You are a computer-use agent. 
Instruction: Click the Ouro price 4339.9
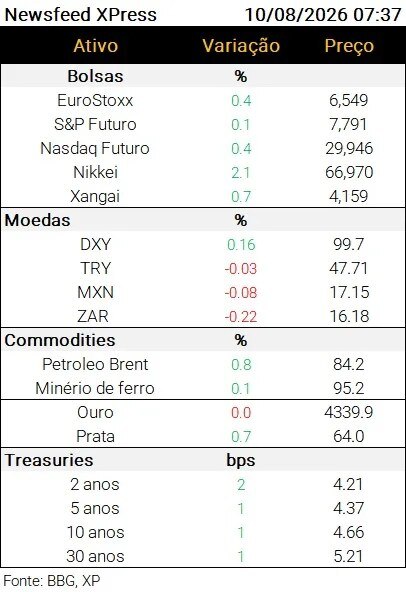pyautogui.click(x=349, y=412)
